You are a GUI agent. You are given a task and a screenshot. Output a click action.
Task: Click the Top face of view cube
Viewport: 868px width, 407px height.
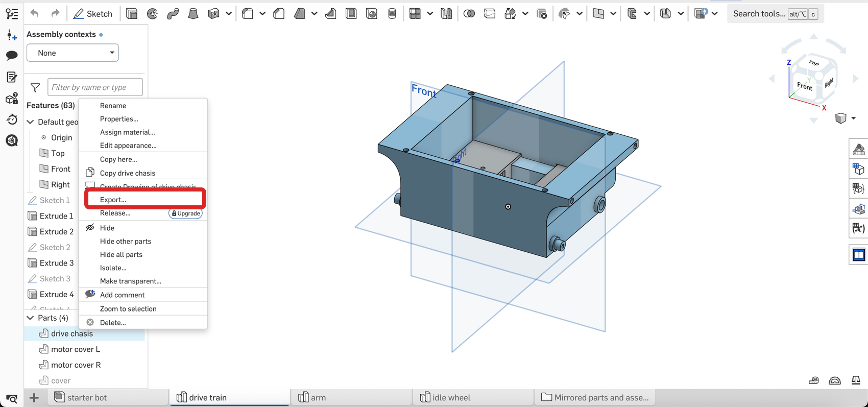click(x=814, y=63)
